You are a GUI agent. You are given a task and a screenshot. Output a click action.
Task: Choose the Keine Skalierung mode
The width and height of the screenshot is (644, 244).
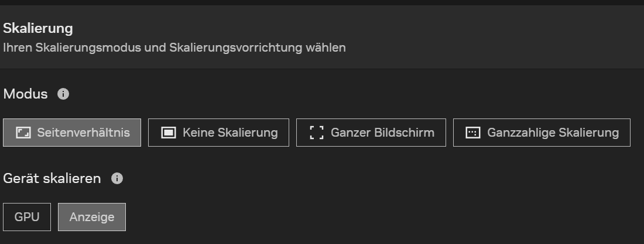coord(218,133)
